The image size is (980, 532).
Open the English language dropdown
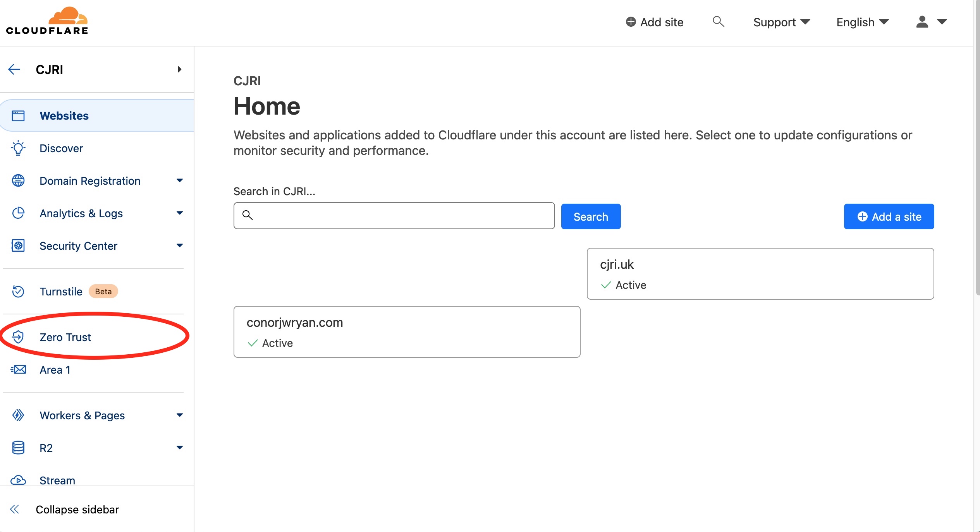[863, 22]
